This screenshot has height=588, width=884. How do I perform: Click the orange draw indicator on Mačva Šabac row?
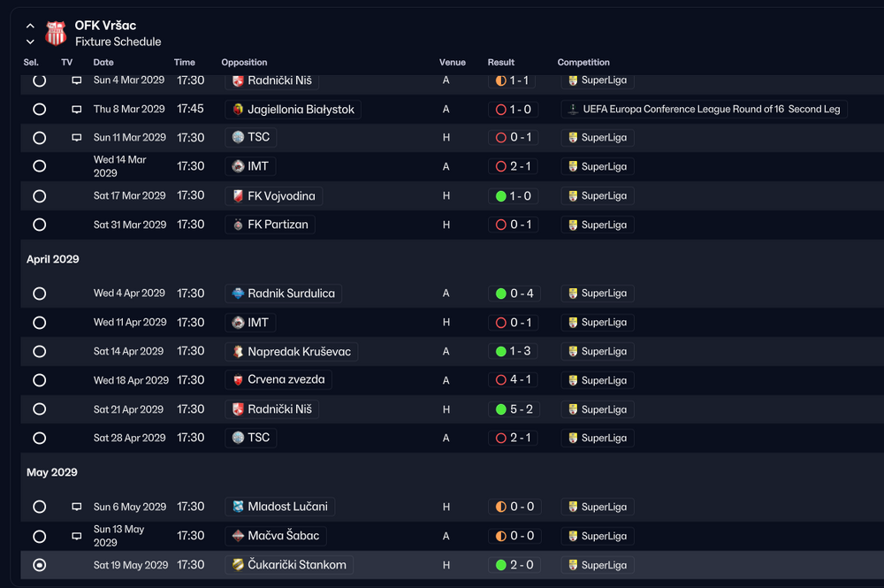coord(500,536)
